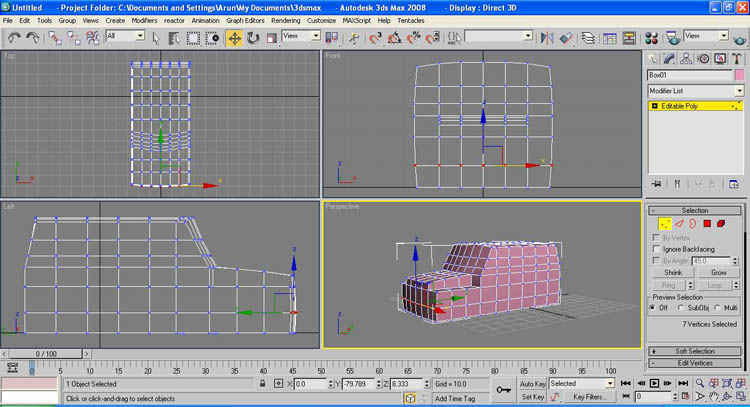Open the Graph Editors menu
The image size is (750, 407).
coord(245,21)
